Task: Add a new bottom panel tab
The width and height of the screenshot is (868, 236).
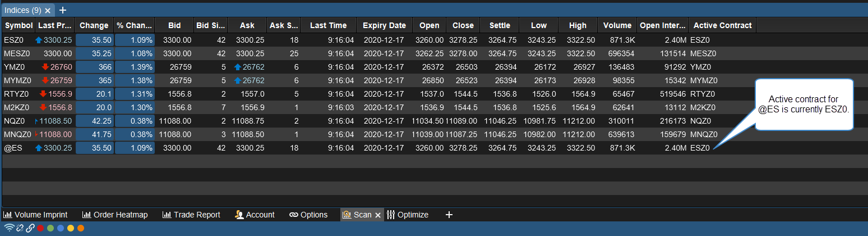Action: tap(449, 215)
